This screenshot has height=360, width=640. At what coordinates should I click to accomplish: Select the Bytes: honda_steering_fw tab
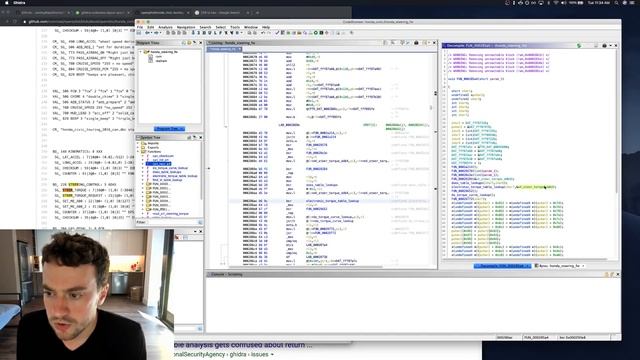(x=559, y=266)
